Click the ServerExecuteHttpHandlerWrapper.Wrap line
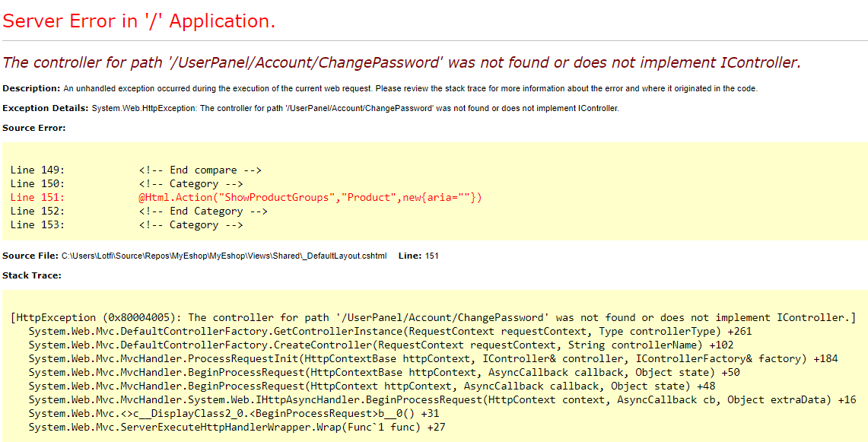The height and width of the screenshot is (442, 868). point(237,428)
